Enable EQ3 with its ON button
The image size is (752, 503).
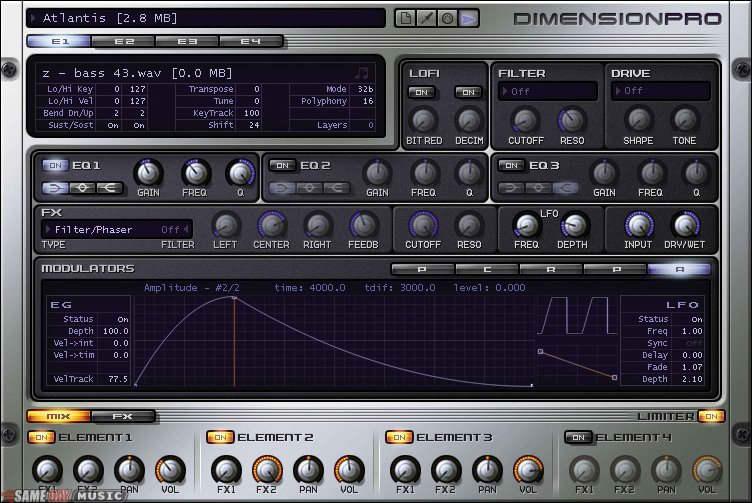(511, 165)
